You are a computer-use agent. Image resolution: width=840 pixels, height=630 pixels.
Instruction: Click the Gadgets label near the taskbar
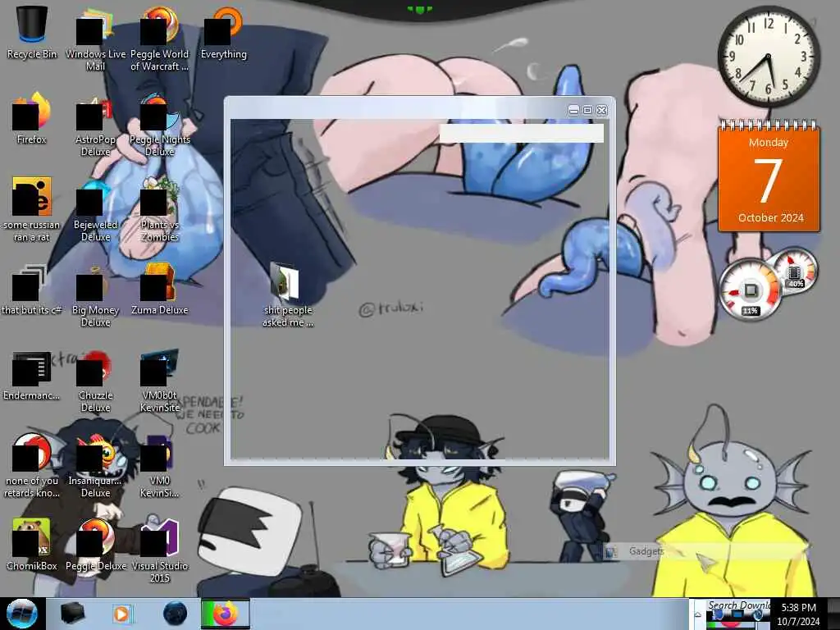646,551
